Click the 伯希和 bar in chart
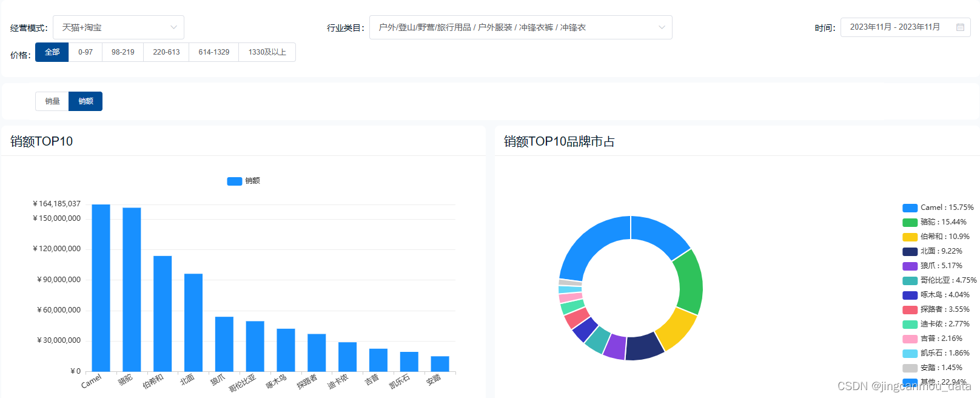This screenshot has height=398, width=980. pos(163,314)
